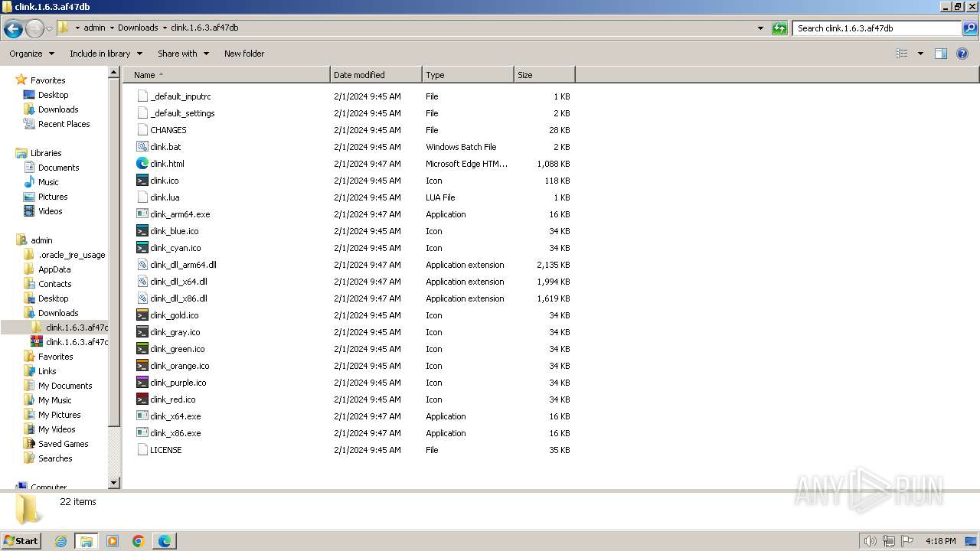Click the green refresh button beside address bar
Image resolution: width=980 pixels, height=551 pixels.
point(779,28)
